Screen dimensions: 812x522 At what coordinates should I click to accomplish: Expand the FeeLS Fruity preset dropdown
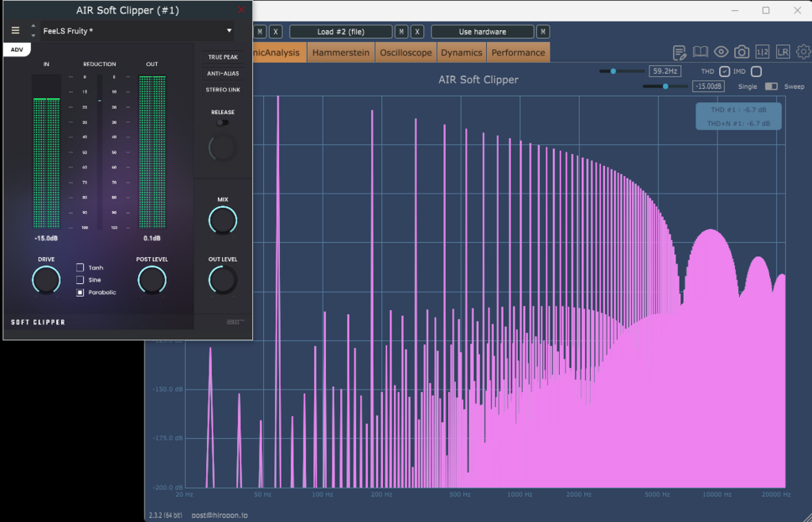point(229,31)
